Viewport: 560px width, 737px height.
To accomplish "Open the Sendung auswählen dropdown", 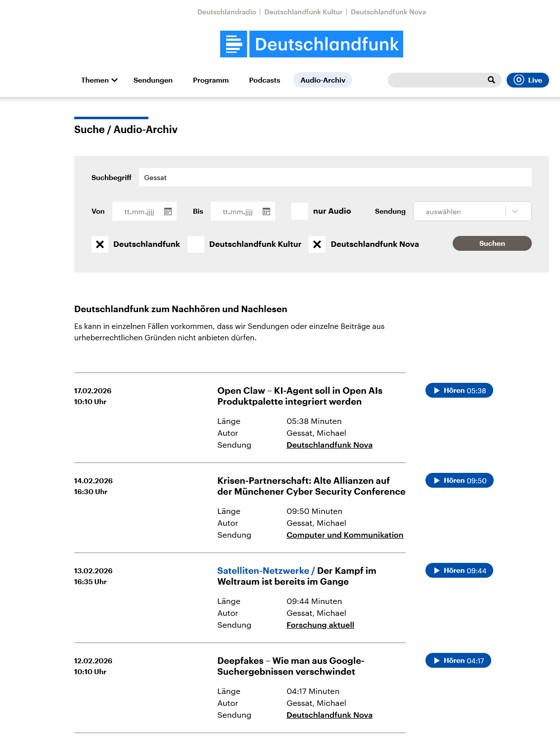I will (472, 211).
